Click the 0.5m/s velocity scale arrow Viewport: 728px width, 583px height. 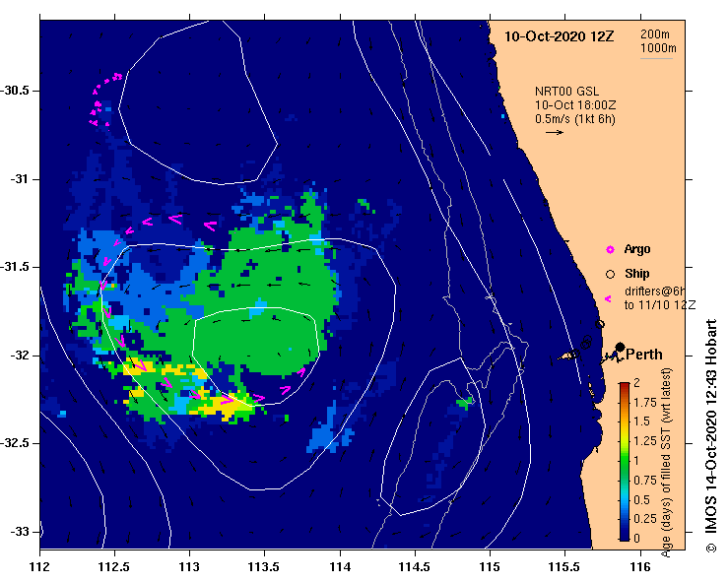555,132
